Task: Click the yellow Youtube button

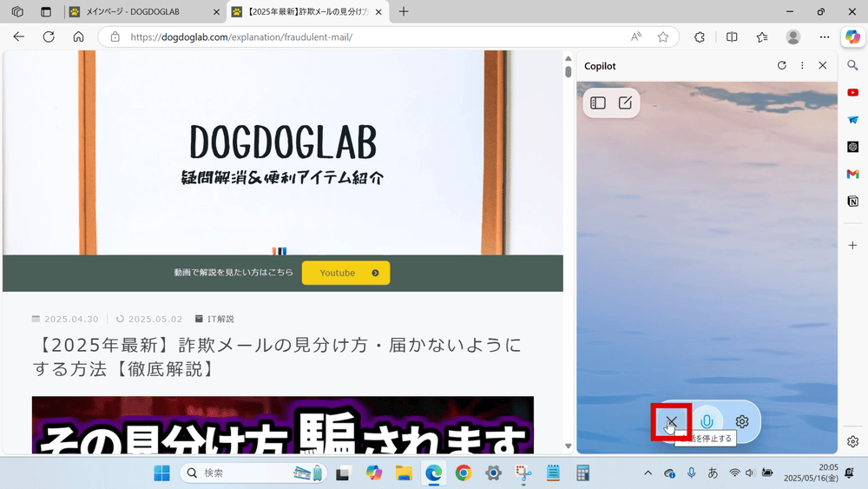Action: [345, 273]
